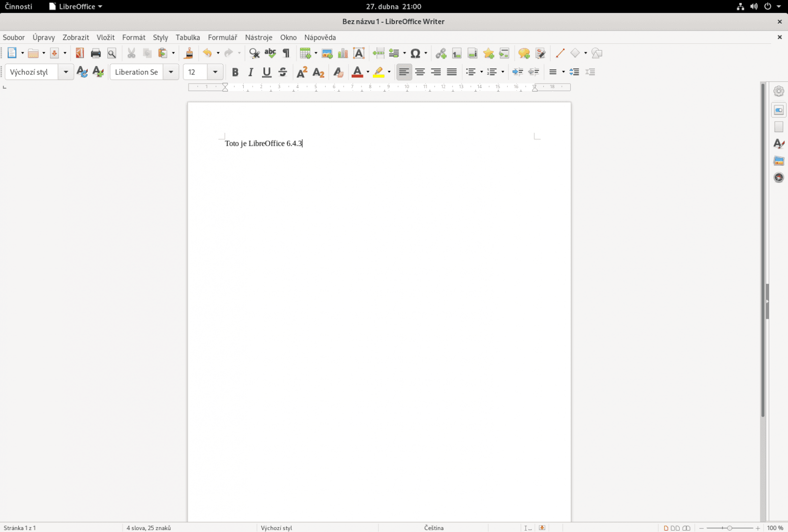Viewport: 788px width, 532px height.
Task: Click the Clone formatting paintbrush icon
Action: [x=189, y=53]
